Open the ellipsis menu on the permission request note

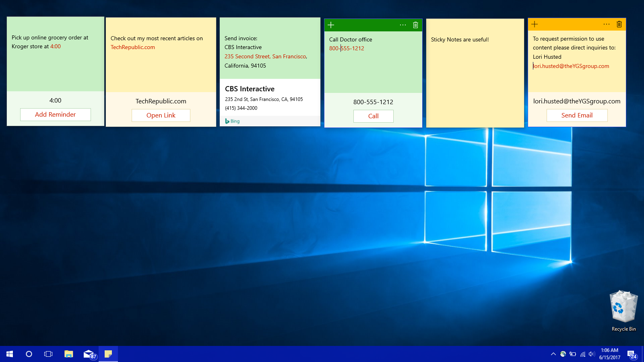[x=607, y=24]
